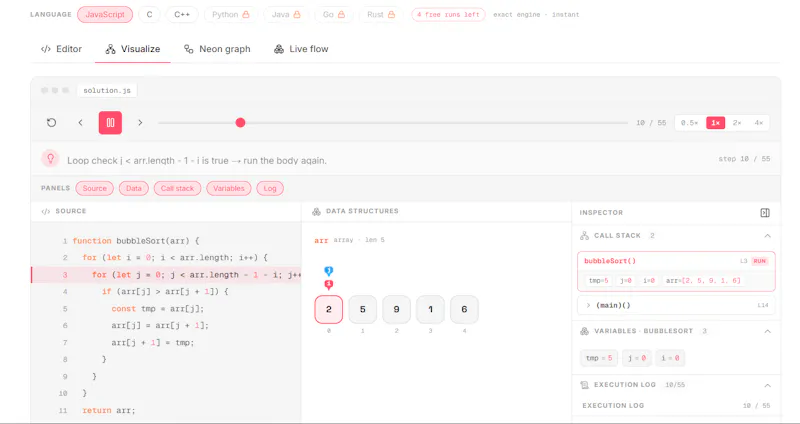
Task: Click source line 5 const tmp
Action: point(166,309)
